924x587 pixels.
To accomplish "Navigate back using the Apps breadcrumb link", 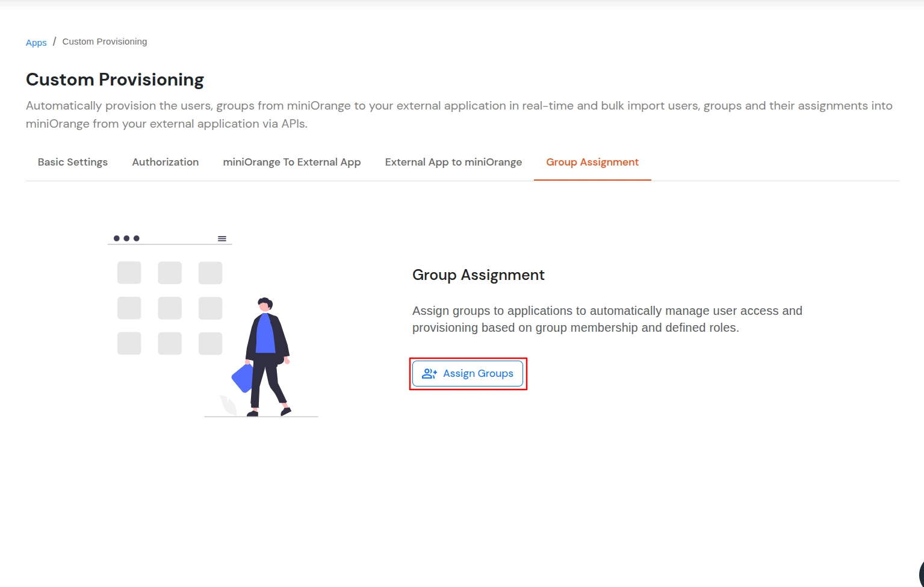I will (x=36, y=42).
